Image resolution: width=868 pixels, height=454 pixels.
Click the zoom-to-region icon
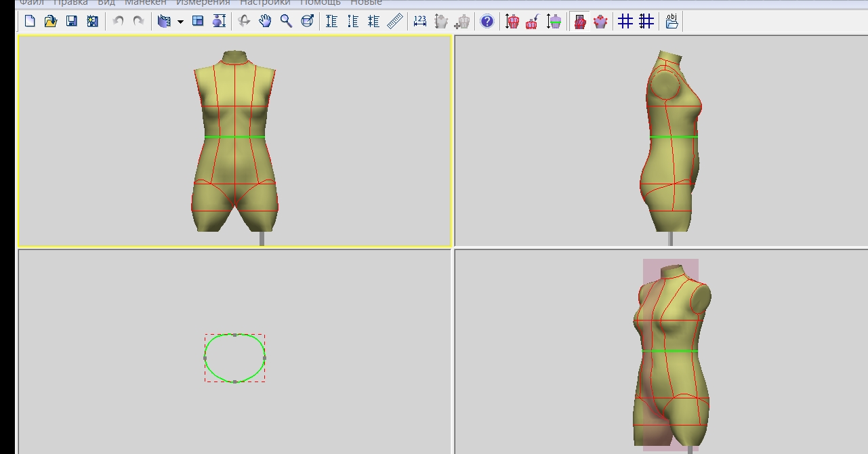point(307,21)
